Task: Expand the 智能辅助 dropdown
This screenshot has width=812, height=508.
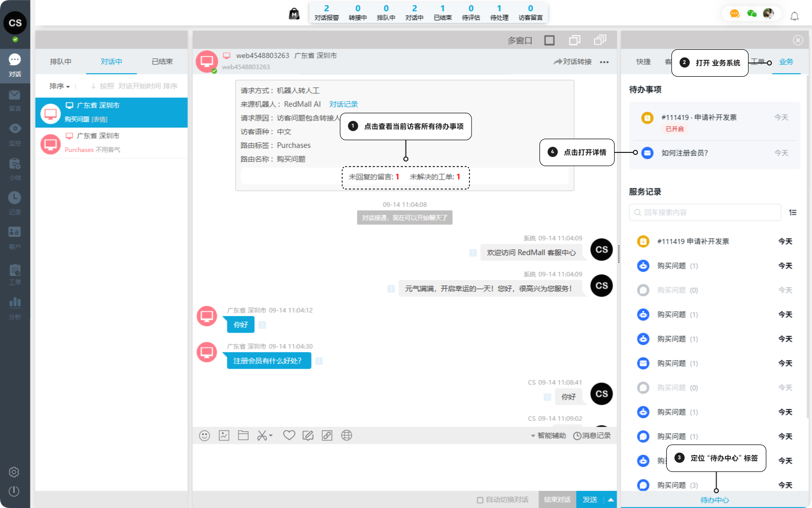Action: point(548,435)
